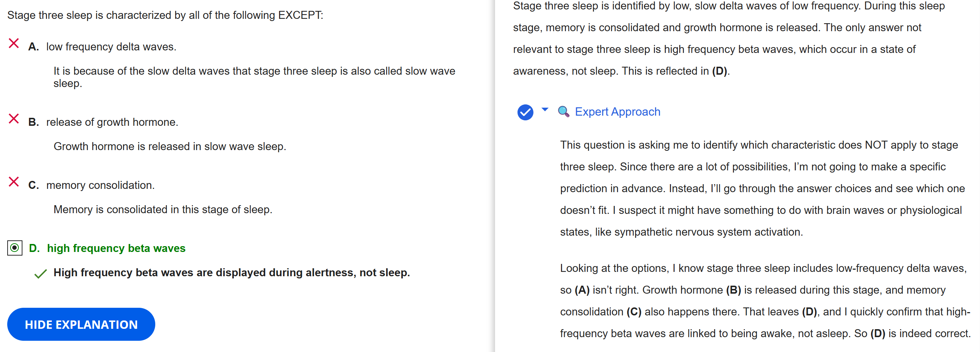Open the Expert Approach link
This screenshot has width=980, height=352.
[x=617, y=112]
